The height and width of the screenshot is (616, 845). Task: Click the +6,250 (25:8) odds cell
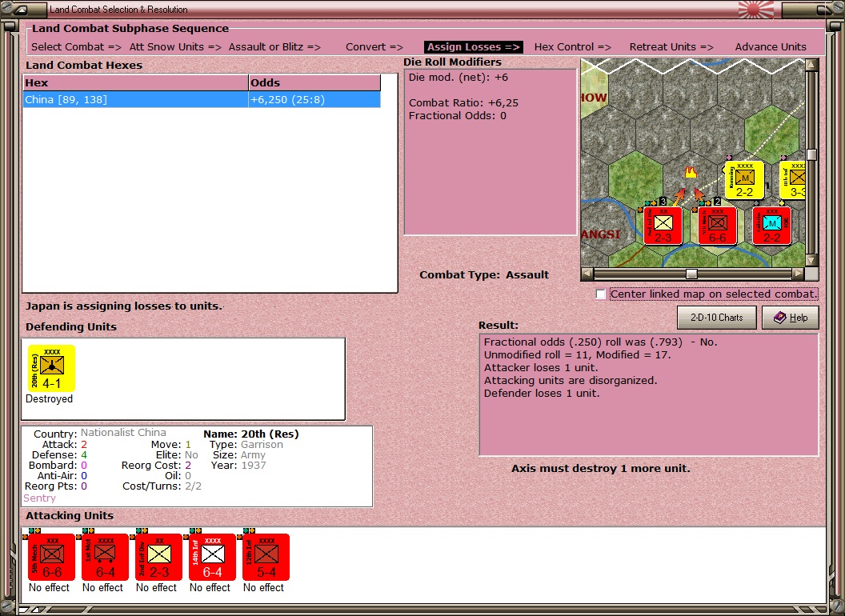click(314, 100)
